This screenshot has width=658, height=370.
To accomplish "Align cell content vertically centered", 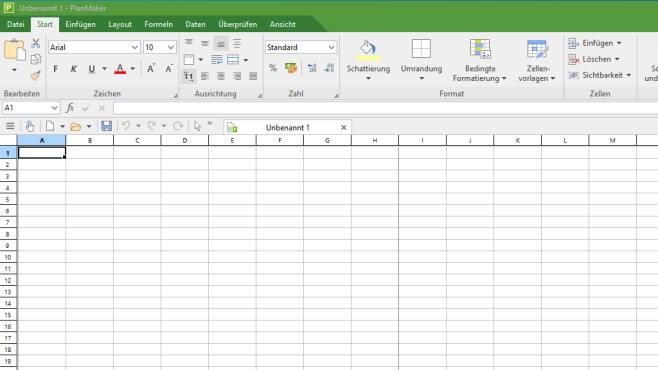I will pyautogui.click(x=205, y=43).
